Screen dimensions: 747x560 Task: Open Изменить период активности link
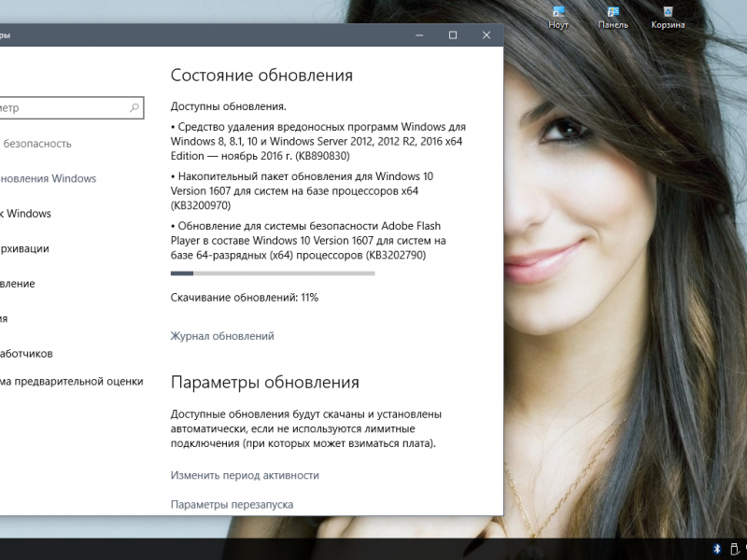pyautogui.click(x=245, y=475)
